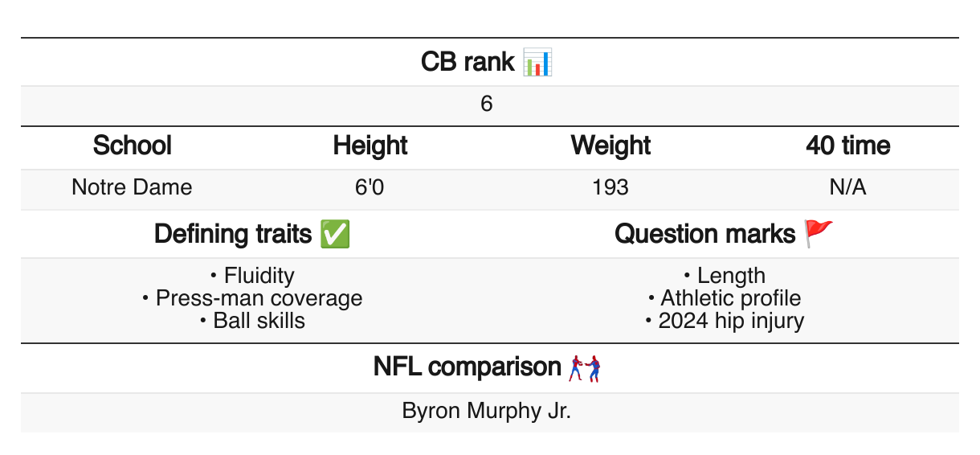This screenshot has height=455, width=980.
Task: Click the Weight column header
Action: [610, 146]
